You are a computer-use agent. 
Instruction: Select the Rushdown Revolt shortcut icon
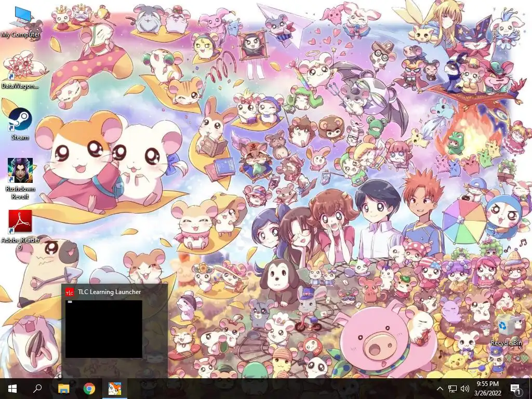pyautogui.click(x=20, y=179)
